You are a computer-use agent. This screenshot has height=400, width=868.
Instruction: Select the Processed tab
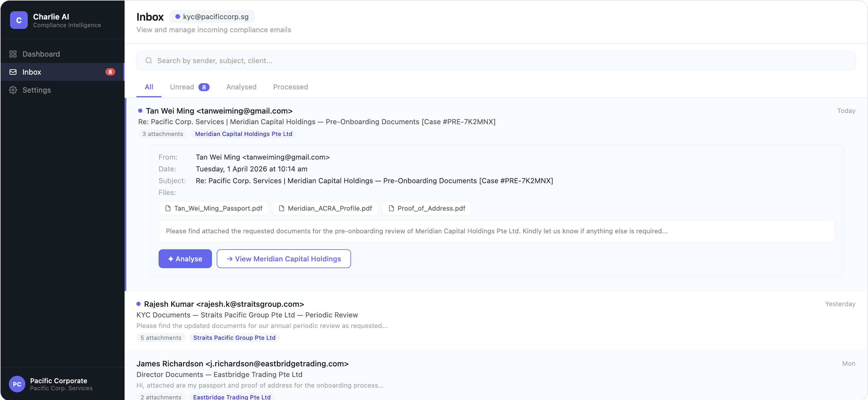pos(290,87)
